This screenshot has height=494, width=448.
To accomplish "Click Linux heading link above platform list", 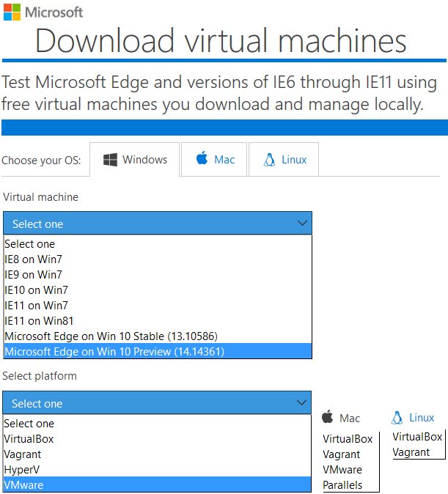I will click(422, 418).
